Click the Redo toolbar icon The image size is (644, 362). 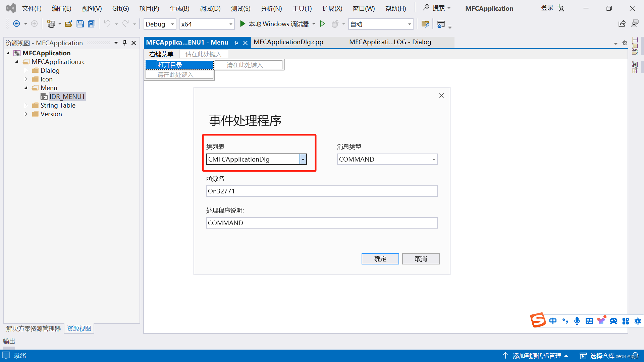[125, 24]
